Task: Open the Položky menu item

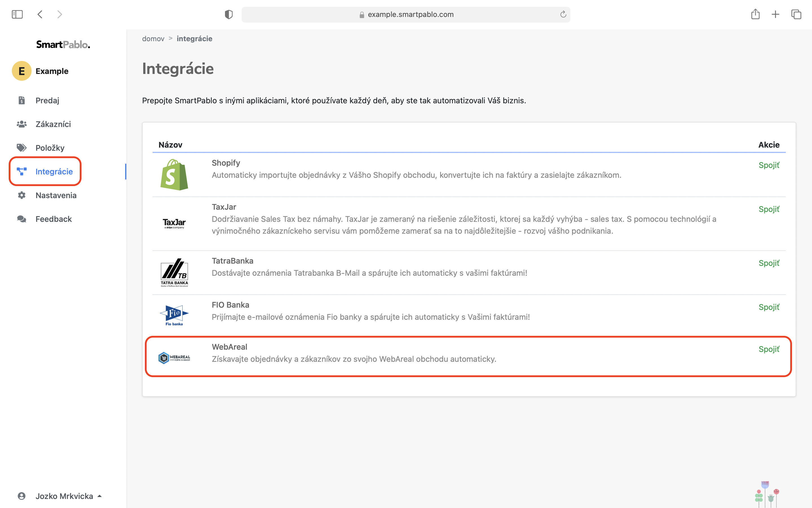Action: (50, 148)
